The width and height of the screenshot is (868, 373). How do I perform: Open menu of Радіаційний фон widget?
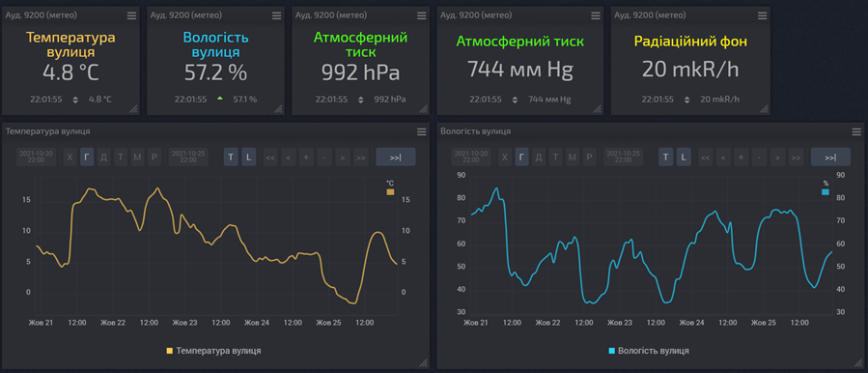point(762,16)
